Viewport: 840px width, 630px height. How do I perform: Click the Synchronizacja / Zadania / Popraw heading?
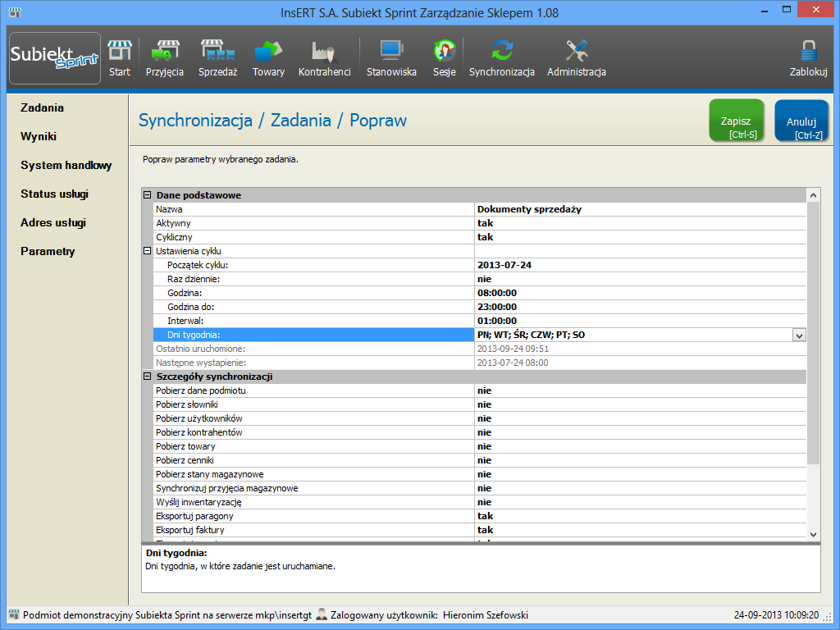click(x=272, y=120)
